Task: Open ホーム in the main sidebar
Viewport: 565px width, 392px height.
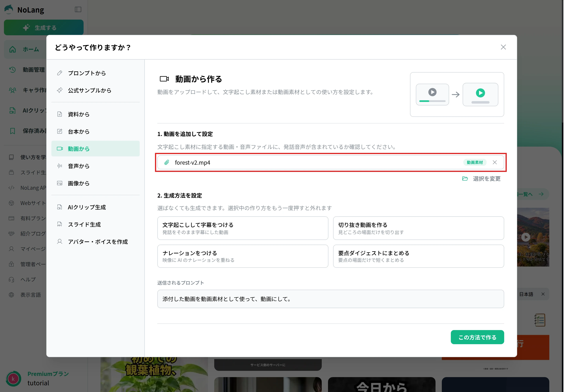Action: click(25, 49)
